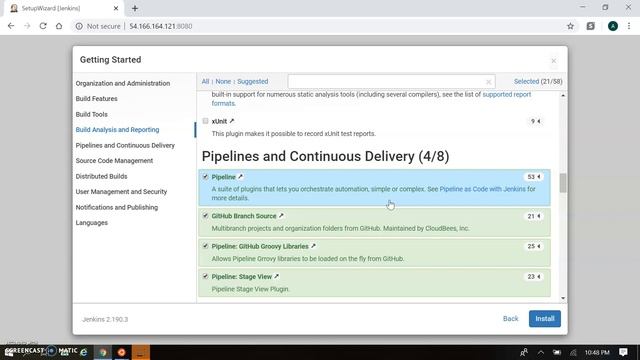
Task: Enable the xUnit plugin checkbox
Action: [205, 121]
